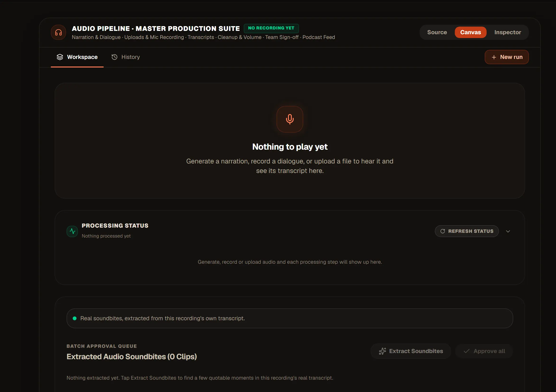The image size is (556, 392).
Task: Click the microphone icon in the player
Action: coord(290,119)
